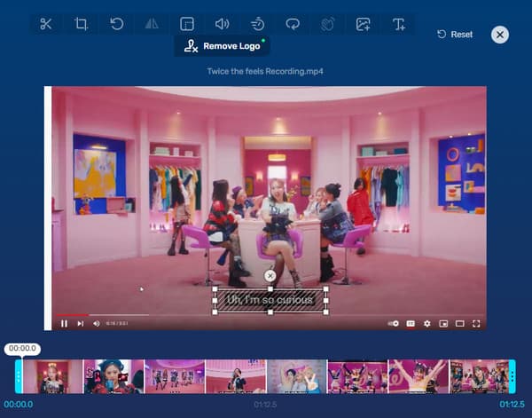
Task: Open the Volume tool in toolbar
Action: (x=223, y=24)
